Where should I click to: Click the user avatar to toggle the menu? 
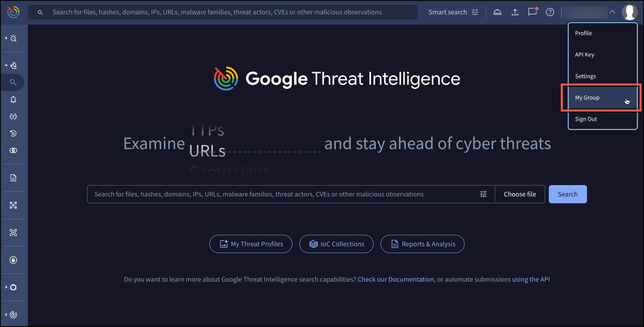[630, 12]
